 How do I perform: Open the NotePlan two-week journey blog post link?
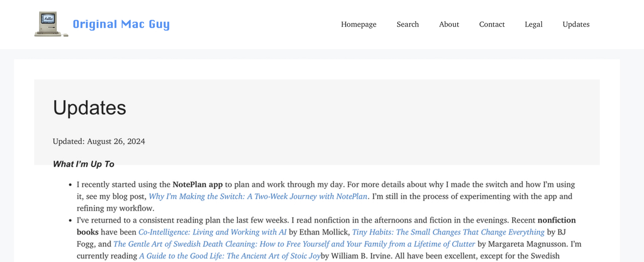point(258,196)
